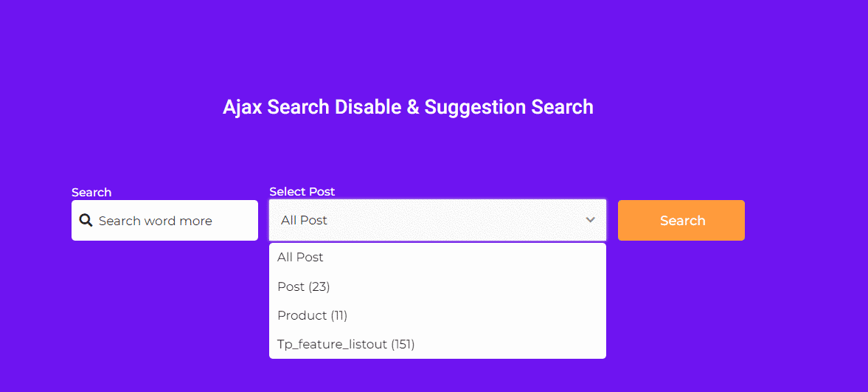Click the 'Ajax Search Disable & Suggestion Search' heading
This screenshot has width=868, height=392.
click(408, 107)
